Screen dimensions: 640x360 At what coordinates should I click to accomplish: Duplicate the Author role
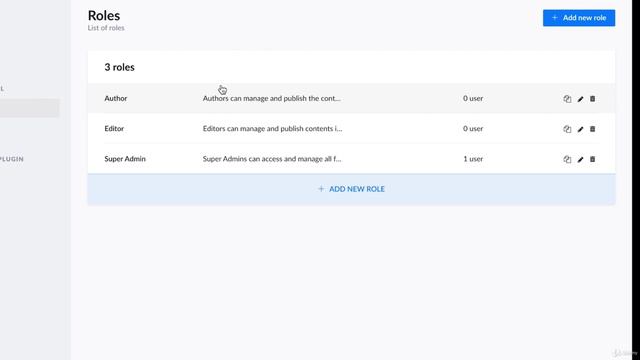coord(567,99)
